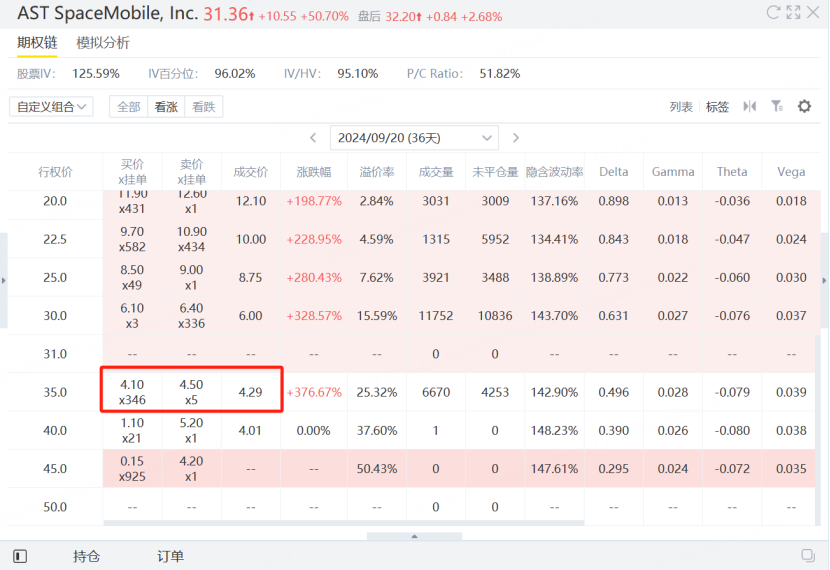The width and height of the screenshot is (830, 570).
Task: Click the refresh icon in title bar
Action: (x=772, y=13)
